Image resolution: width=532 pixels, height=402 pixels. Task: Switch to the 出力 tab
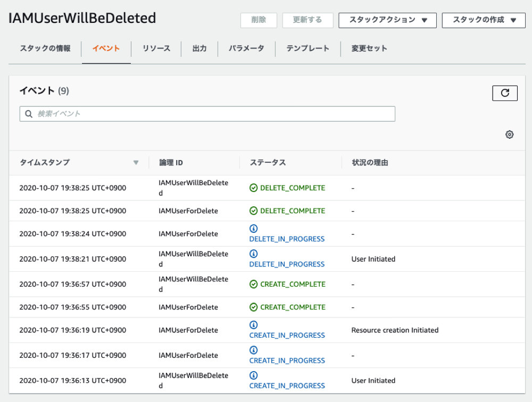(199, 48)
